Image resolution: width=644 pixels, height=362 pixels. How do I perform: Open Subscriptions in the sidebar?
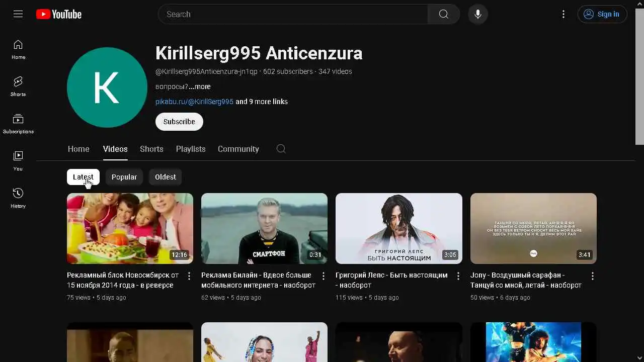(18, 124)
